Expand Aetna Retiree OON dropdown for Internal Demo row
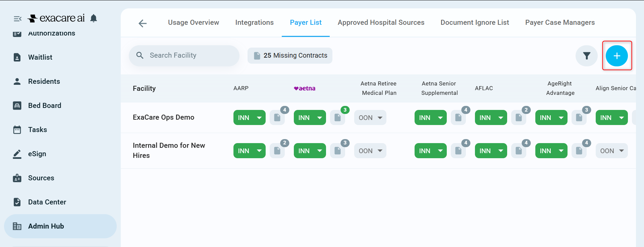Screen dimensions: 644x247 pyautogui.click(x=370, y=151)
